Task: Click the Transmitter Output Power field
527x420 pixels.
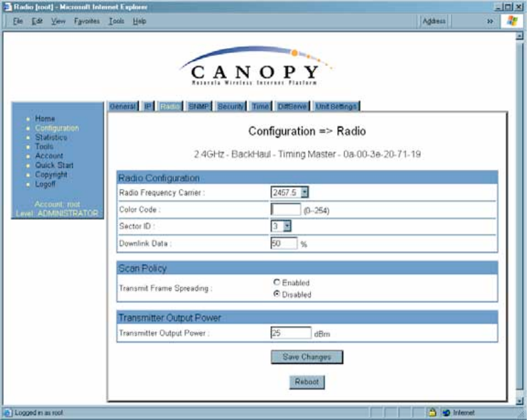Action: click(x=291, y=333)
